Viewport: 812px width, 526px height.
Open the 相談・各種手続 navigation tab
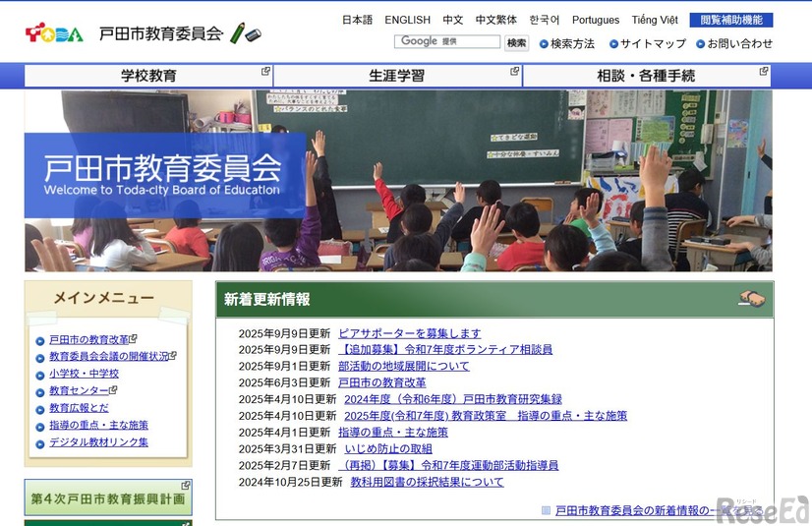646,76
